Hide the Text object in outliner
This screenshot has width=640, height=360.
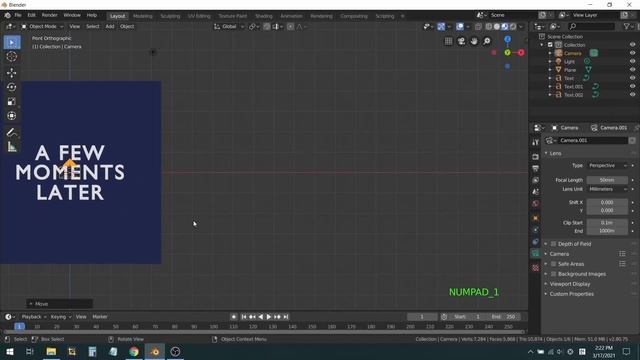tap(632, 78)
